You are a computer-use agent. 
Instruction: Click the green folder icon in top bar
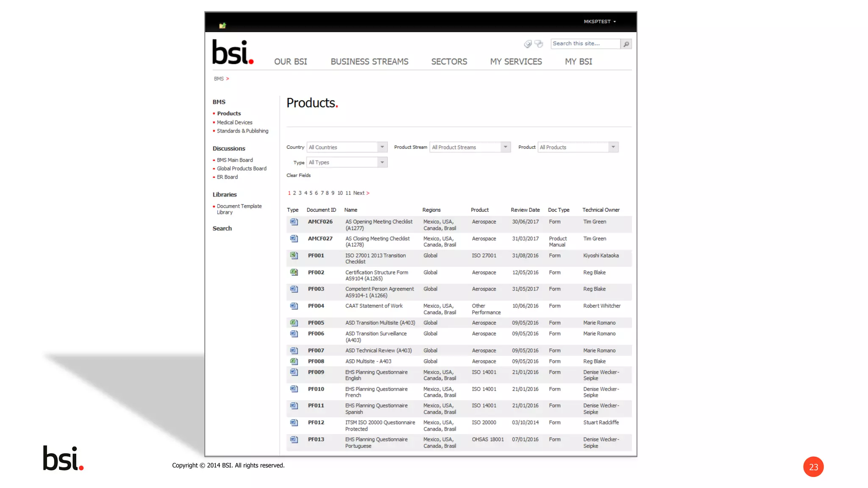[x=223, y=26]
